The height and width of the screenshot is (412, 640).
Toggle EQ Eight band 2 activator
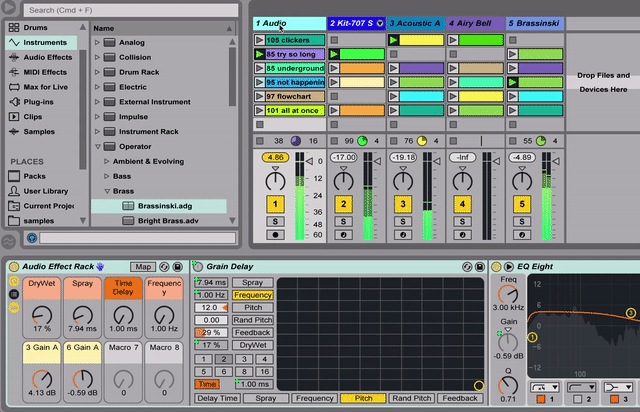(578, 399)
